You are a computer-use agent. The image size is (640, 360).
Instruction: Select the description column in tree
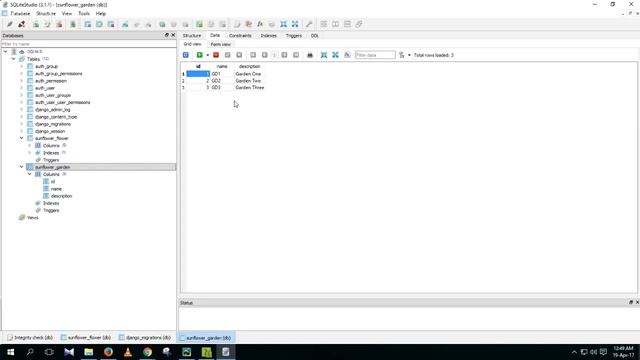pos(61,196)
